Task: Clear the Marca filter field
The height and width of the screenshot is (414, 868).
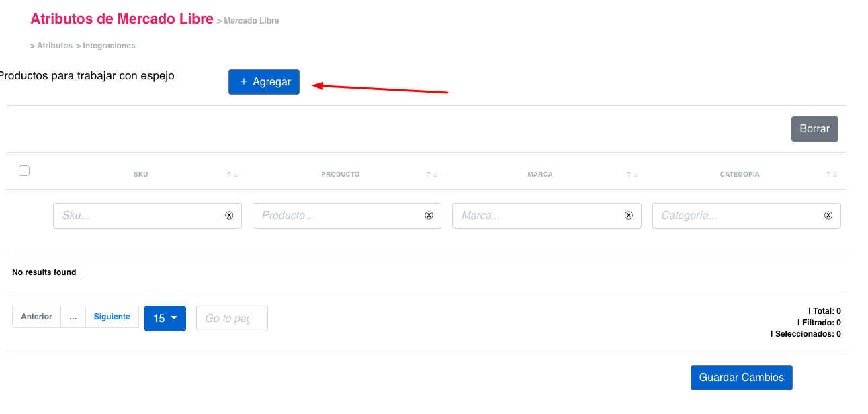Action: click(x=629, y=216)
